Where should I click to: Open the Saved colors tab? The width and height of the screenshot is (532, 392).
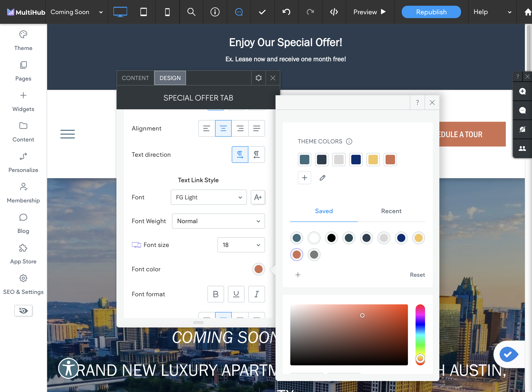coord(324,211)
